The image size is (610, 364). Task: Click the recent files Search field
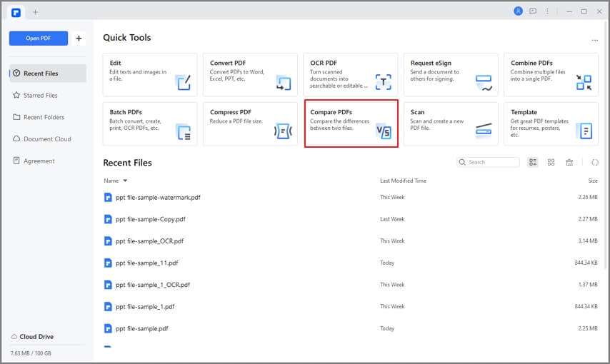tap(492, 163)
